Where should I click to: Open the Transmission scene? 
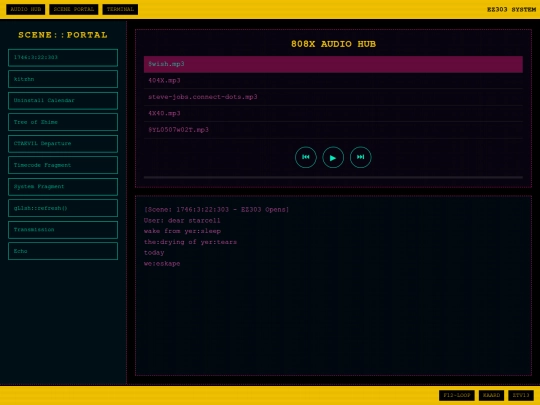[63, 230]
